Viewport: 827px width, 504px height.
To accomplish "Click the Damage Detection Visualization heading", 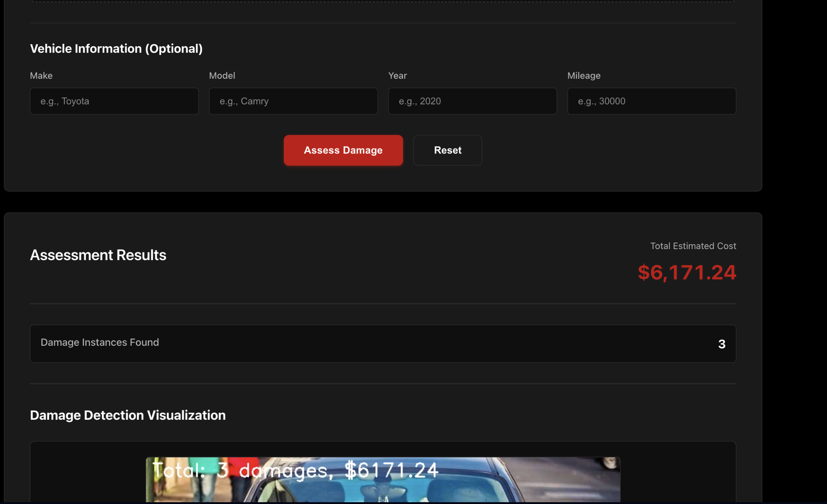I will pos(127,415).
